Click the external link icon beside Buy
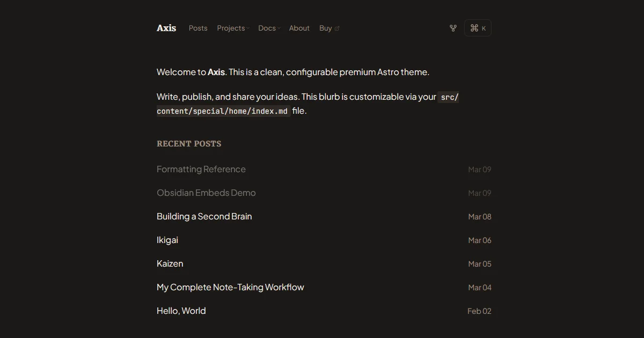This screenshot has height=338, width=644. [x=337, y=28]
